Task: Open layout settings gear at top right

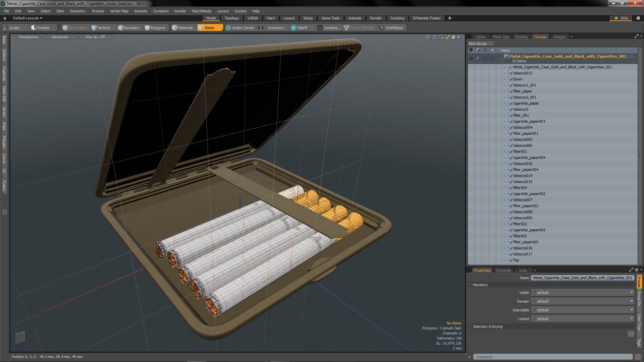Action: [638, 18]
